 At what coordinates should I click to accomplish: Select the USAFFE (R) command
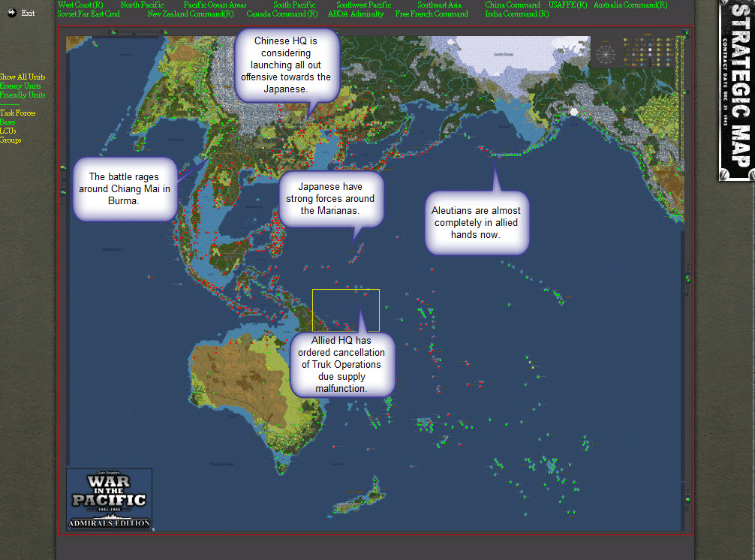point(567,5)
